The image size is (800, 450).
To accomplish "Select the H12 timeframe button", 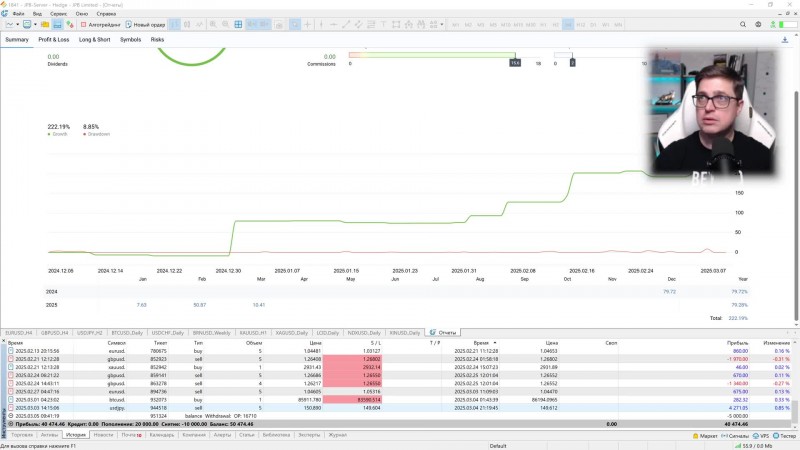I will pyautogui.click(x=581, y=24).
